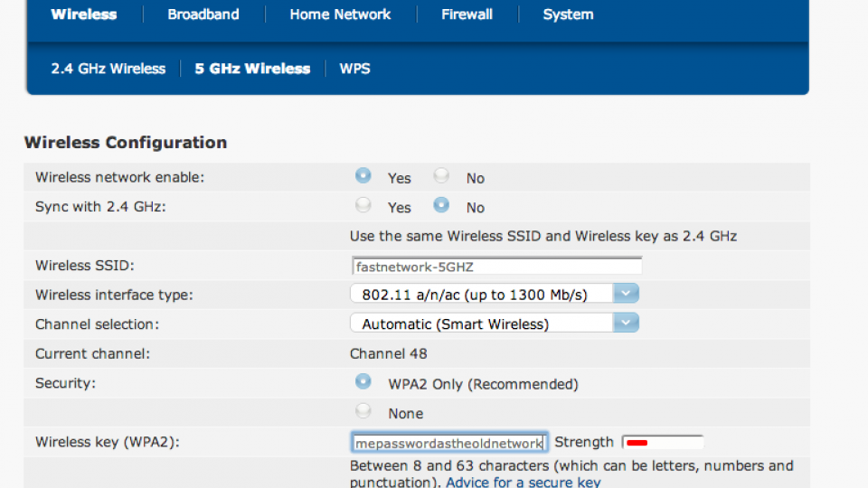The width and height of the screenshot is (868, 488).
Task: Switch to the Home Network tab
Action: click(340, 14)
